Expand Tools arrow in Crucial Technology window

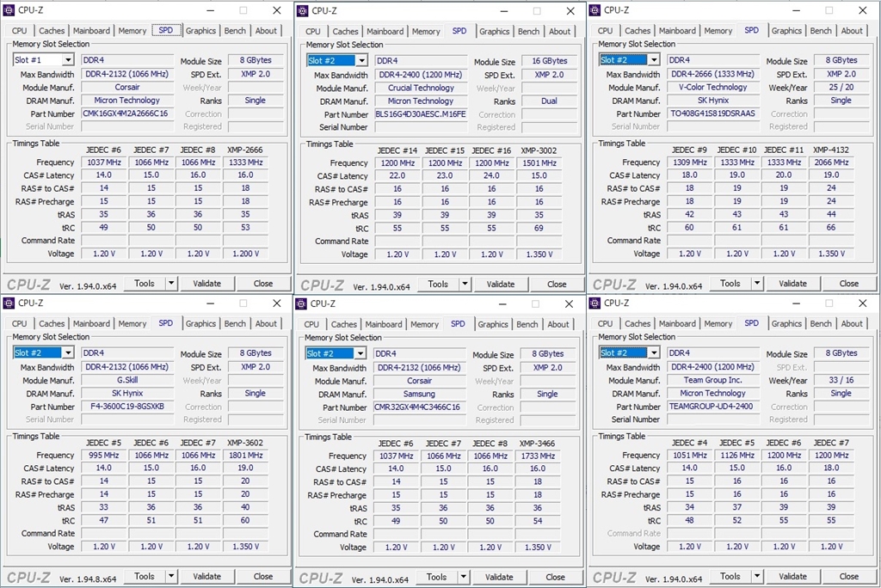tap(465, 285)
